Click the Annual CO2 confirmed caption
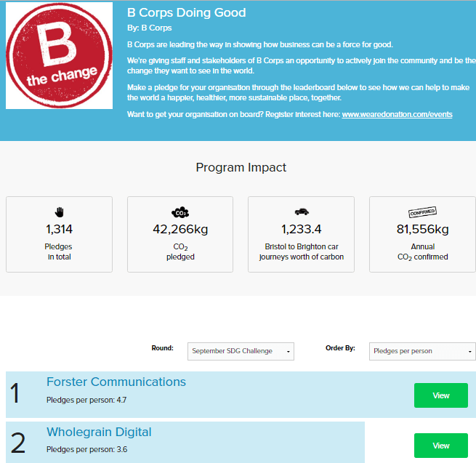The height and width of the screenshot is (463, 476). point(422,251)
